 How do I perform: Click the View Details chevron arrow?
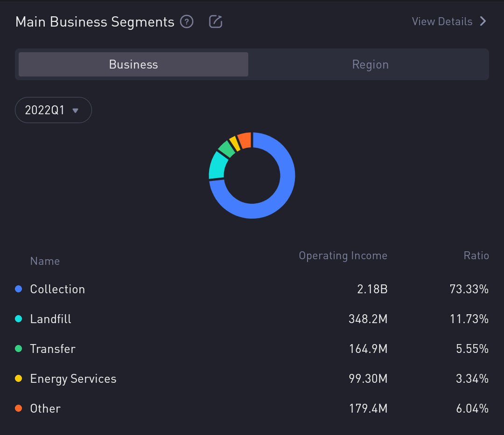[x=483, y=21]
